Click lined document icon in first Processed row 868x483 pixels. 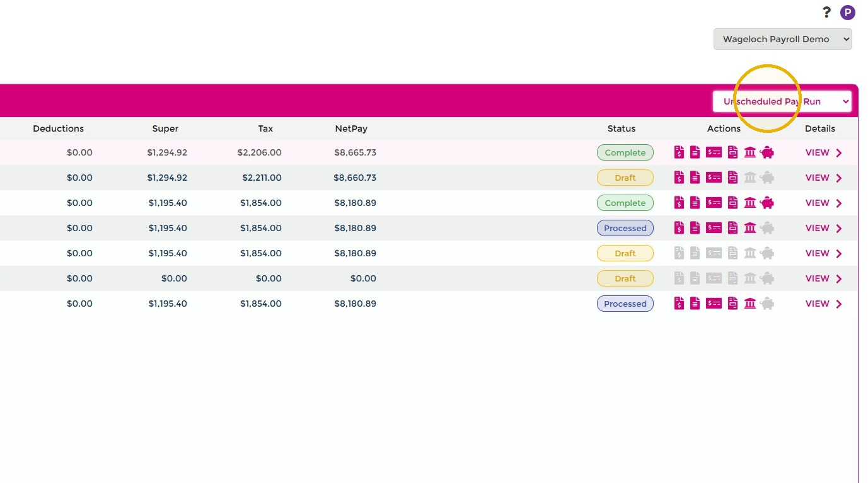(695, 228)
